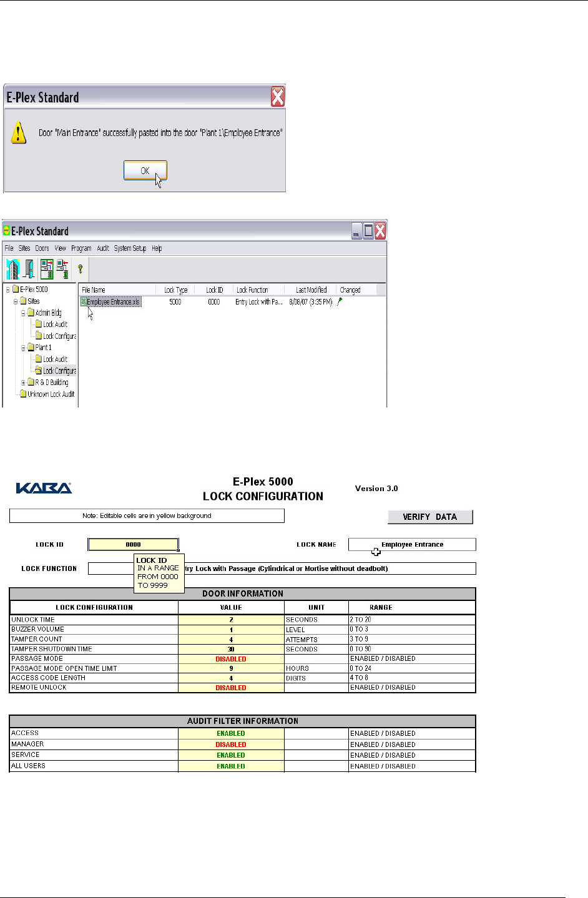
Task: Click the yellow warning triangle icon in dialog
Action: 19,132
